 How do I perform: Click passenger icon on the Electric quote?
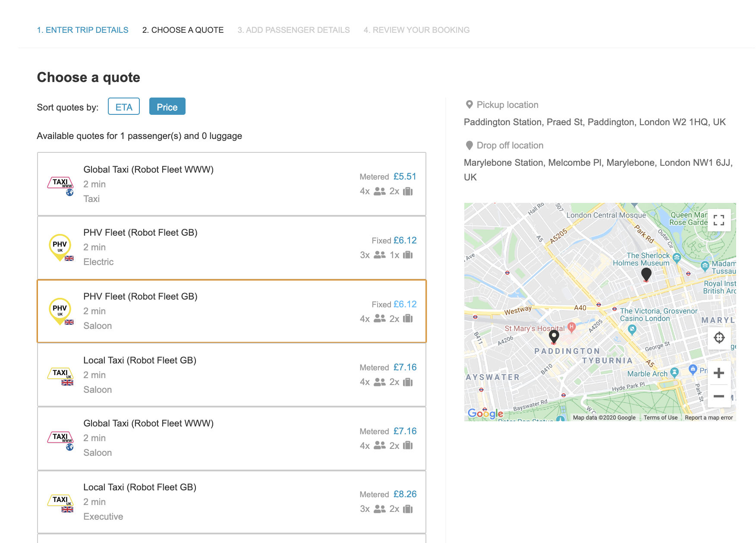click(380, 255)
